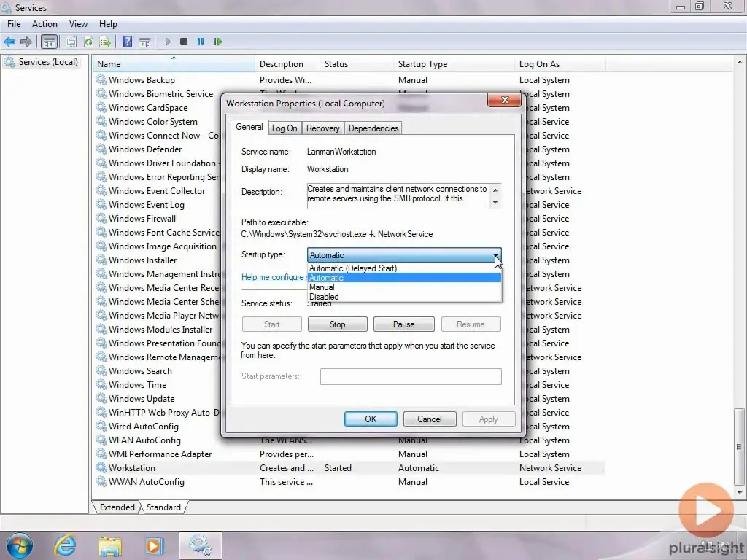This screenshot has width=747, height=560.
Task: Click services list scrollbar up arrow
Action: click(740, 63)
